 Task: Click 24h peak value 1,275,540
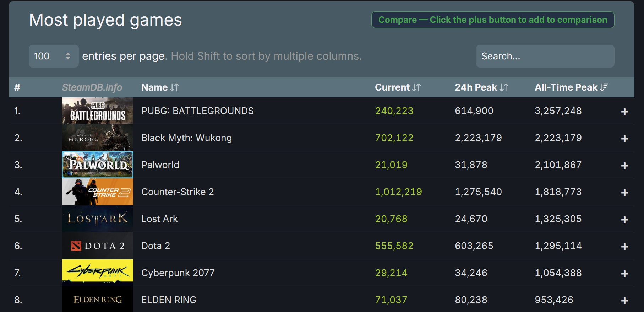click(478, 192)
